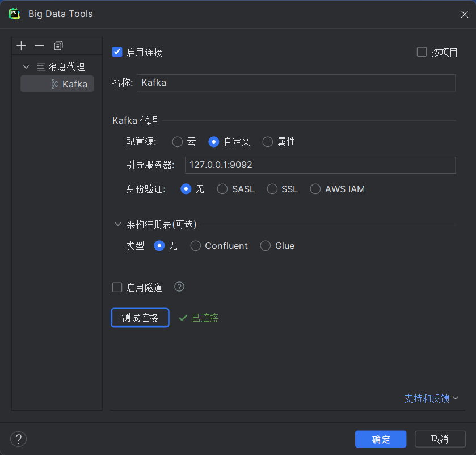Collapse the 架构注册表(可选) section

[x=118, y=224]
